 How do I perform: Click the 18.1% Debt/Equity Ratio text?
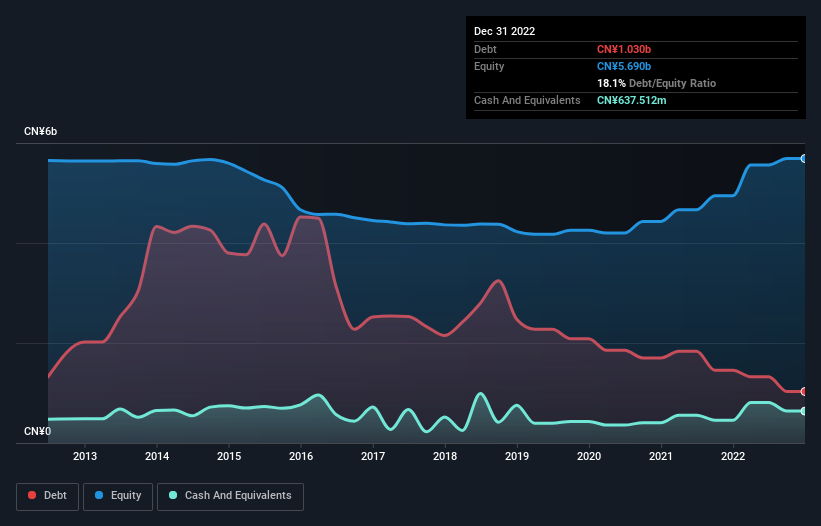657,83
